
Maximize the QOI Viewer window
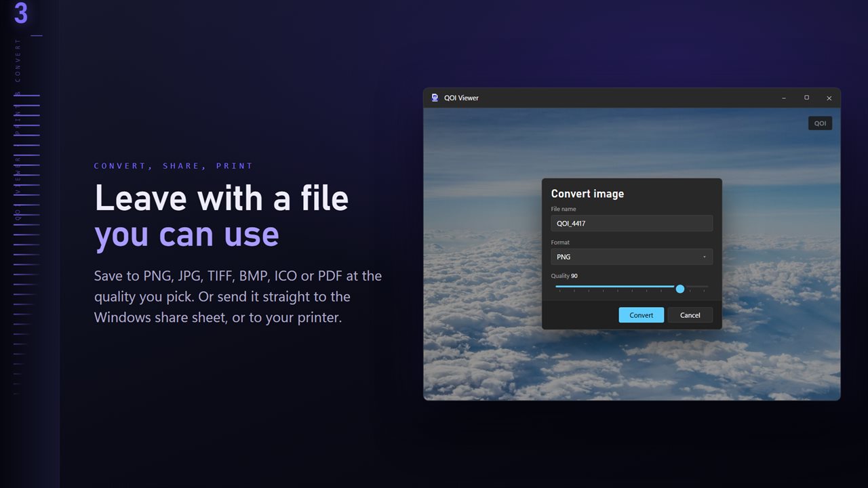pyautogui.click(x=806, y=98)
